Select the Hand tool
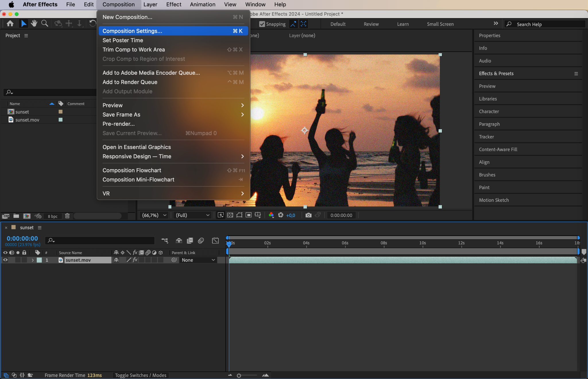Image resolution: width=588 pixels, height=379 pixels. pos(34,24)
